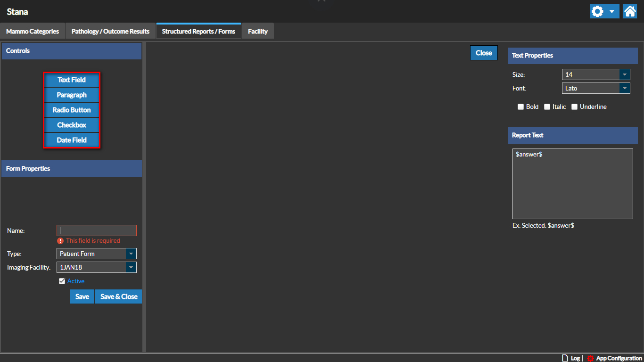Open the Log document icon
Screen dimensions: 644x362
click(x=565, y=358)
